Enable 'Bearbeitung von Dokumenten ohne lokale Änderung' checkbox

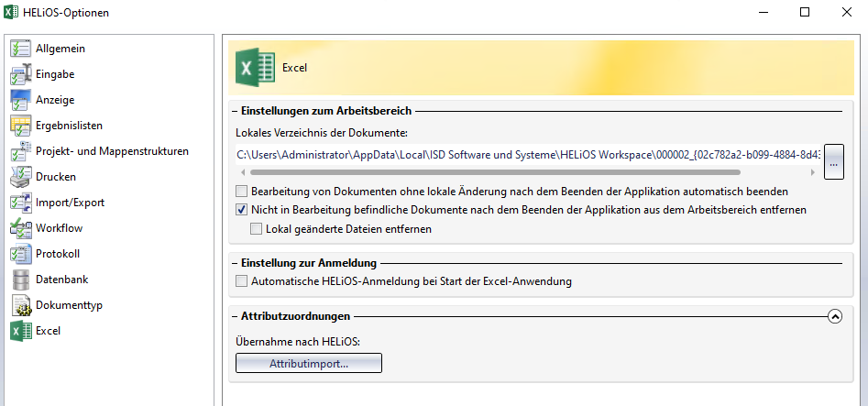pos(242,192)
